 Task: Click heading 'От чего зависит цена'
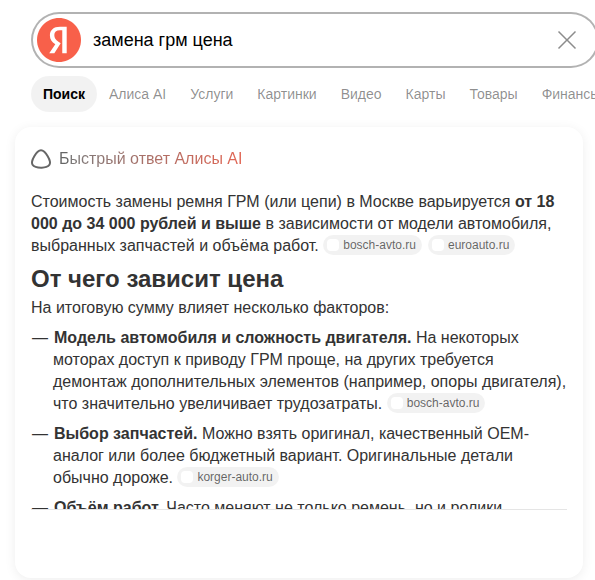pos(157,279)
